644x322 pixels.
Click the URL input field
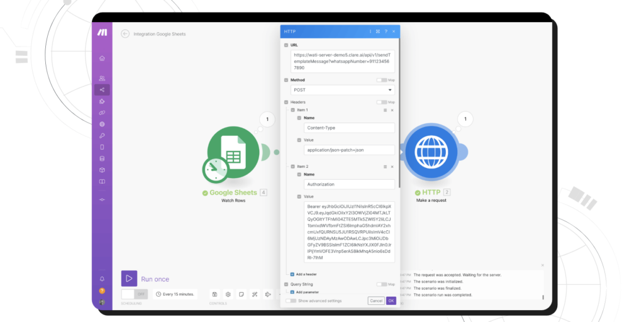[343, 62]
